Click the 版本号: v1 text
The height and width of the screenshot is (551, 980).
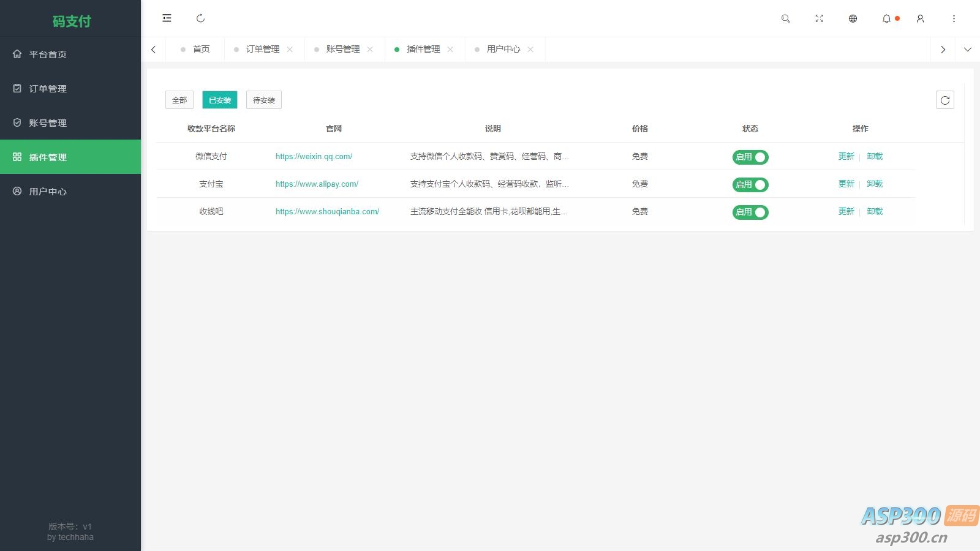click(x=70, y=527)
